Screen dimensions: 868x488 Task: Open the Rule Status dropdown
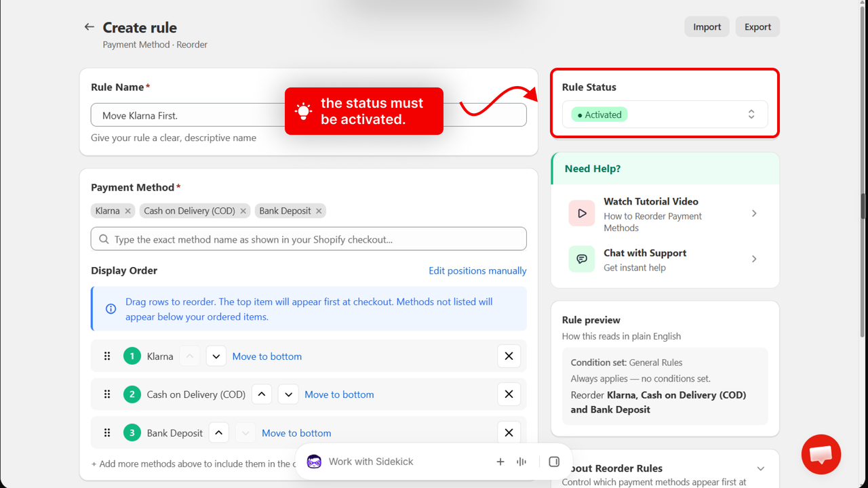(665, 115)
